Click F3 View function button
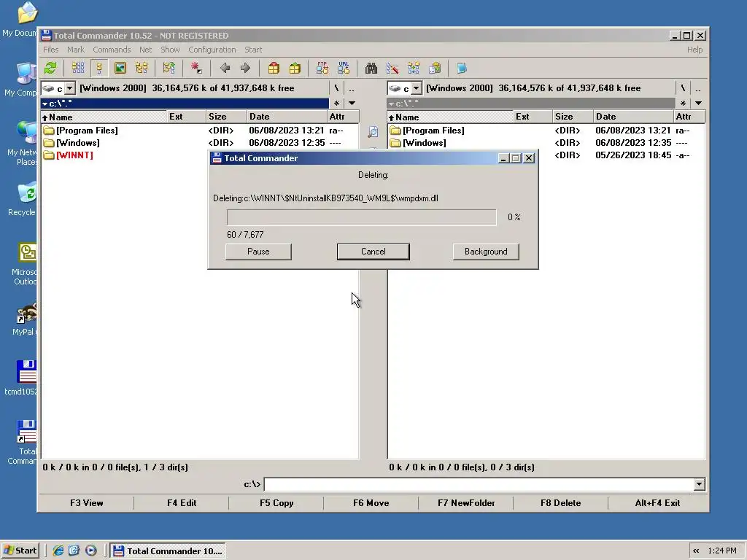Viewport: 747px width, 560px height. (x=86, y=503)
